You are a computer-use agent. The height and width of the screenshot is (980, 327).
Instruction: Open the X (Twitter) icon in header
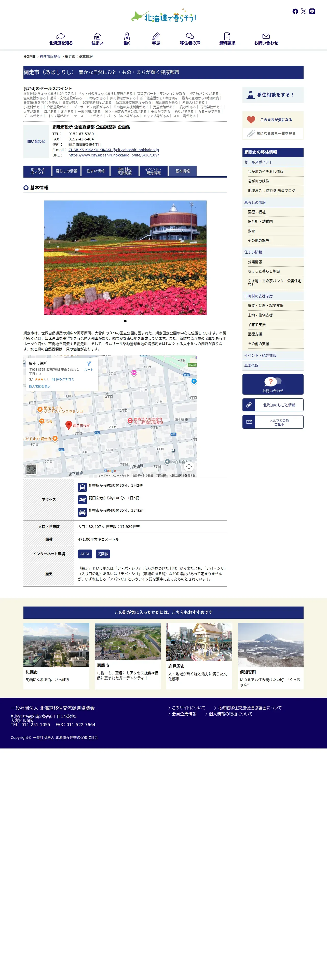click(x=303, y=11)
